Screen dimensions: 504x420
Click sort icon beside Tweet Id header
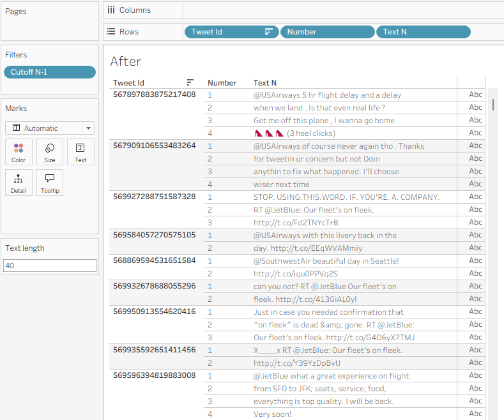(190, 82)
